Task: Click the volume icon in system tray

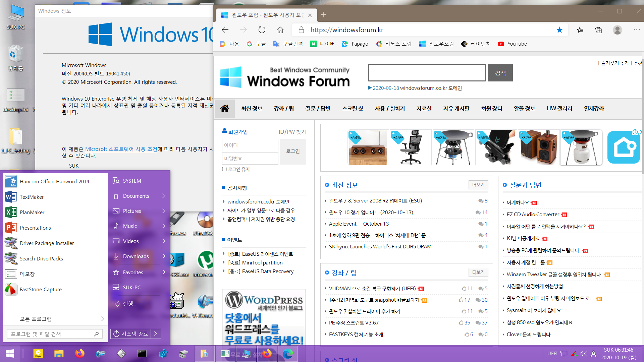Action: (583, 354)
